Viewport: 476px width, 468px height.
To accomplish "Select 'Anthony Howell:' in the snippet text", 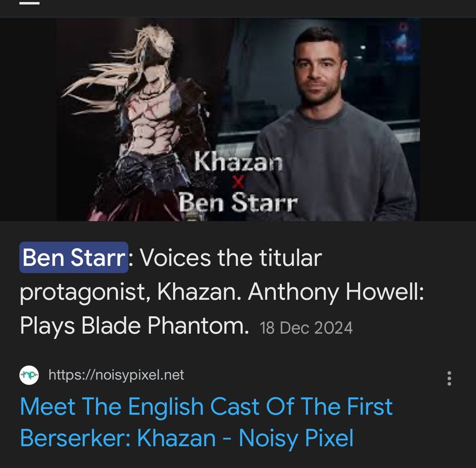I will pos(336,292).
